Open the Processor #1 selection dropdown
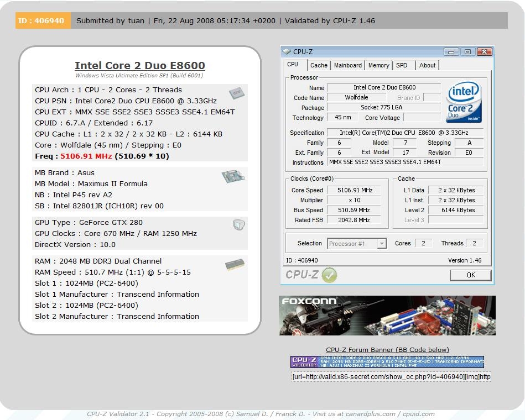The width and height of the screenshot is (525, 420). 381,244
